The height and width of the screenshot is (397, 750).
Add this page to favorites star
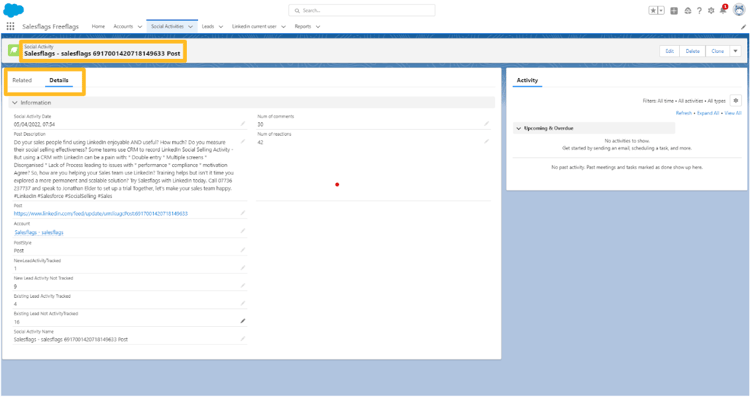(x=653, y=11)
